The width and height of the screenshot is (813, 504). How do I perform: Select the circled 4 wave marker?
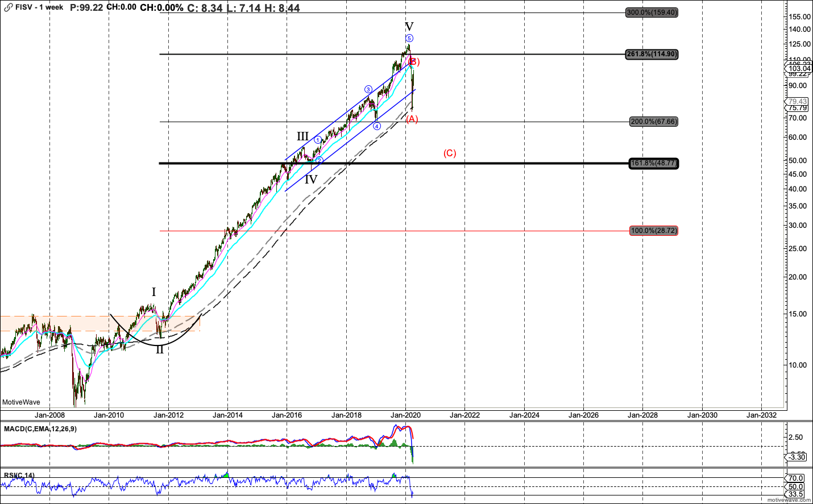pos(377,126)
